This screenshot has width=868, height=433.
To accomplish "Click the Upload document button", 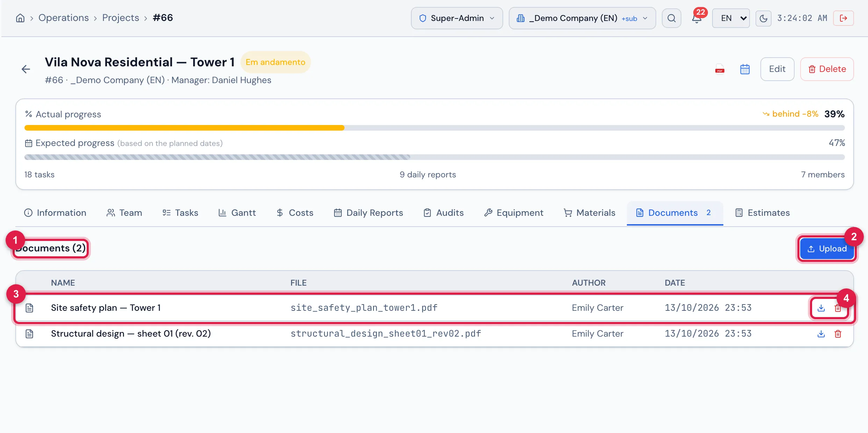I will [827, 249].
